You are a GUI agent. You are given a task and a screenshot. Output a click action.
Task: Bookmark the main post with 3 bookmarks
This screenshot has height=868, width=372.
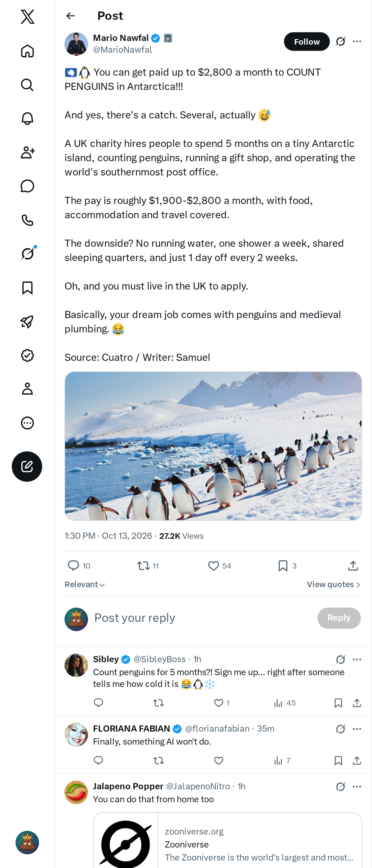pyautogui.click(x=287, y=566)
